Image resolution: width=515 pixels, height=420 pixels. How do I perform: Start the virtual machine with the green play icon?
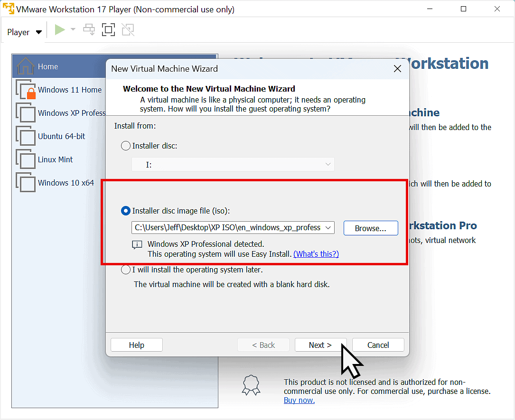pyautogui.click(x=60, y=29)
